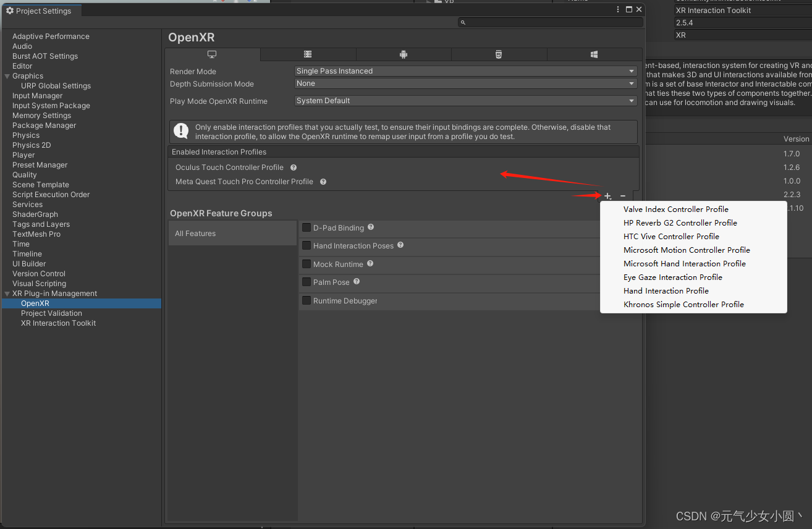Screen dimensions: 812x529
Task: Open the Render Mode dropdown
Action: click(466, 71)
